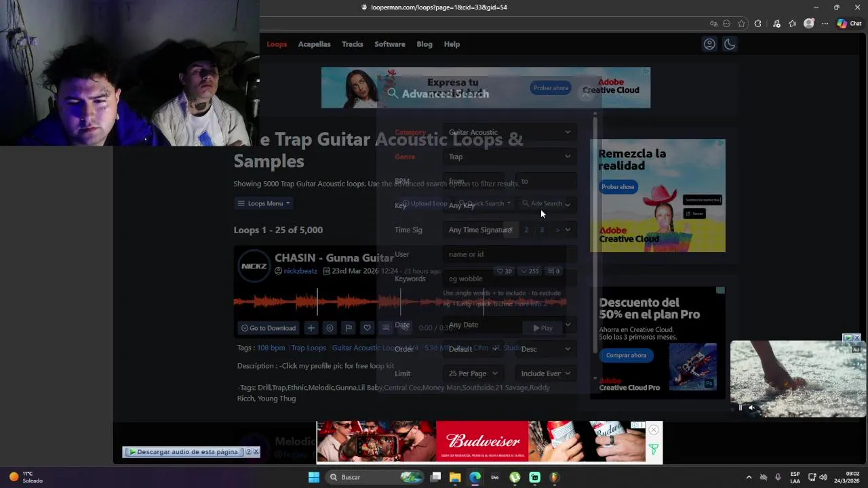The width and height of the screenshot is (868, 488).
Task: Open the Include Ever dropdown
Action: click(546, 373)
